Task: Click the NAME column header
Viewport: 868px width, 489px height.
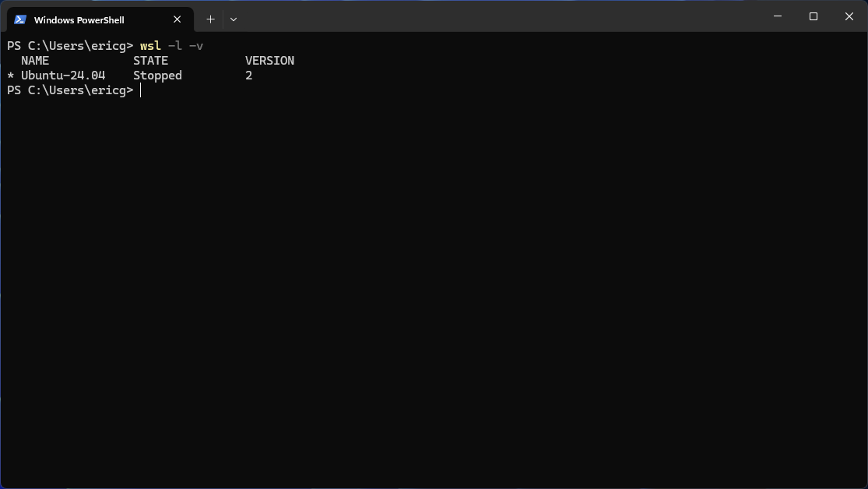Action: point(35,61)
